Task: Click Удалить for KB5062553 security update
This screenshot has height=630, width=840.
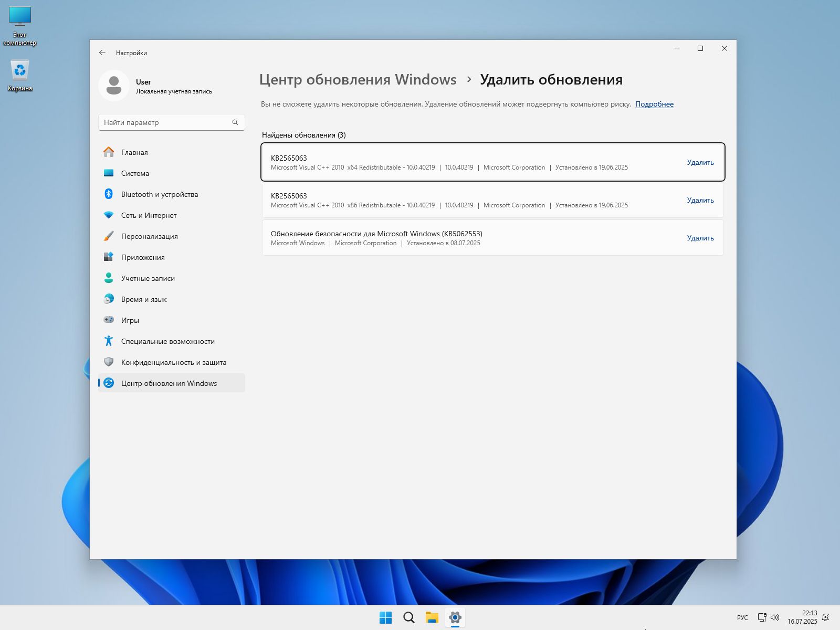Action: [700, 238]
